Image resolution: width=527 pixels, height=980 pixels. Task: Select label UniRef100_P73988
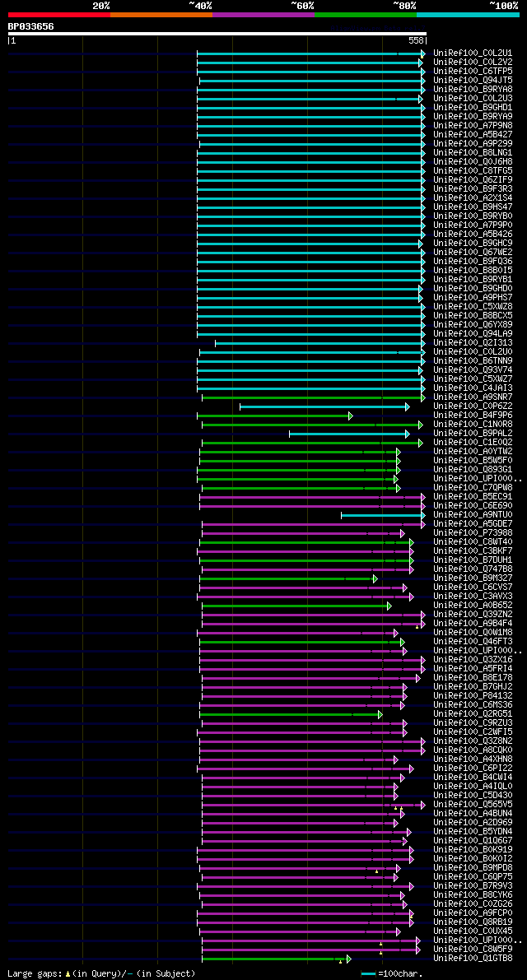click(x=473, y=534)
